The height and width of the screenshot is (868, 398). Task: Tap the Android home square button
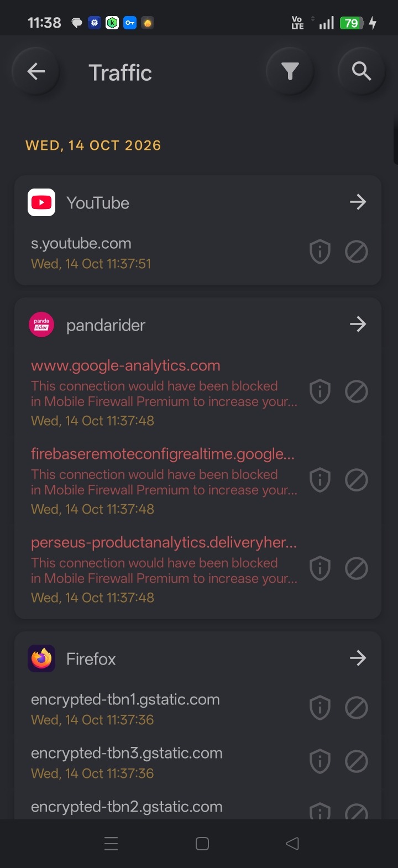coord(202,844)
